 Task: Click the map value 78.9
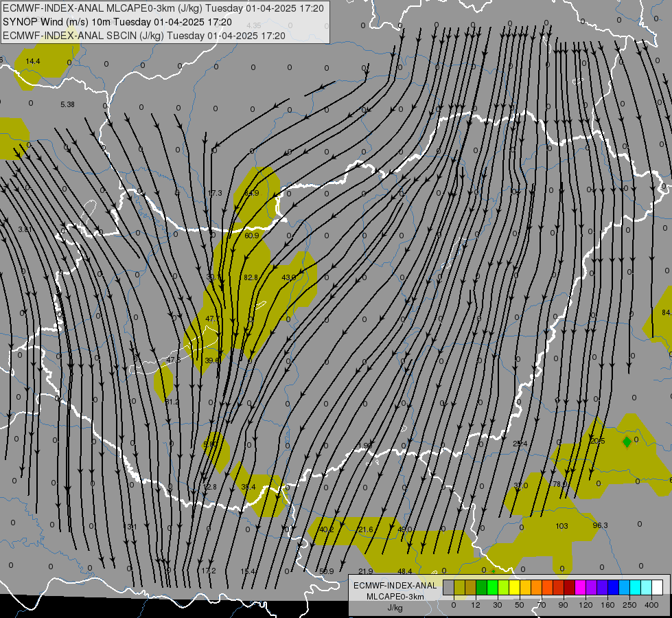[x=559, y=484]
